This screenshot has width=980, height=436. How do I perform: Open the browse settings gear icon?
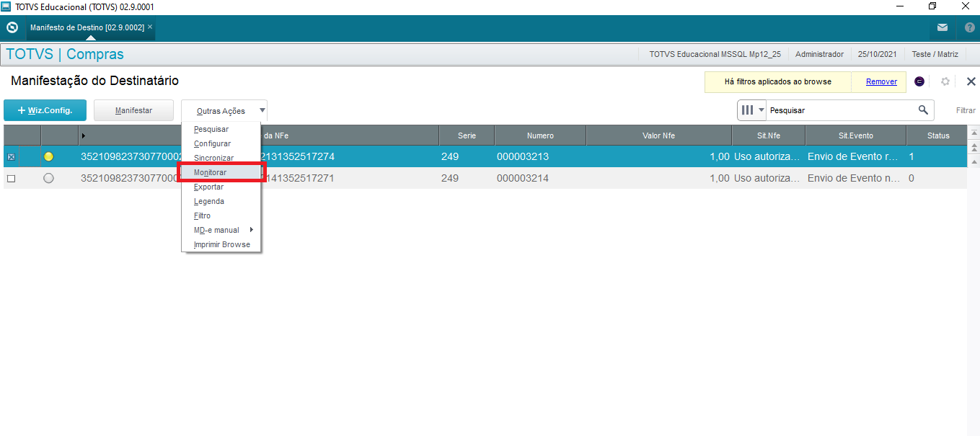(x=945, y=81)
